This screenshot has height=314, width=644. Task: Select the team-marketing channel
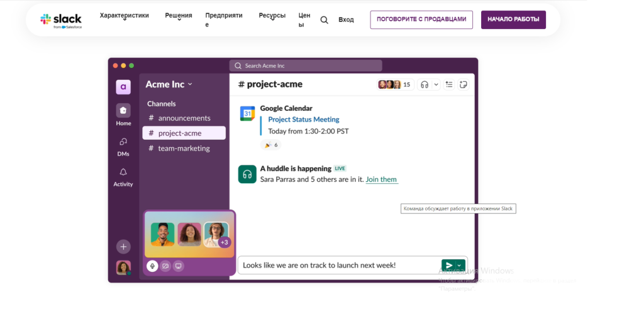click(184, 149)
